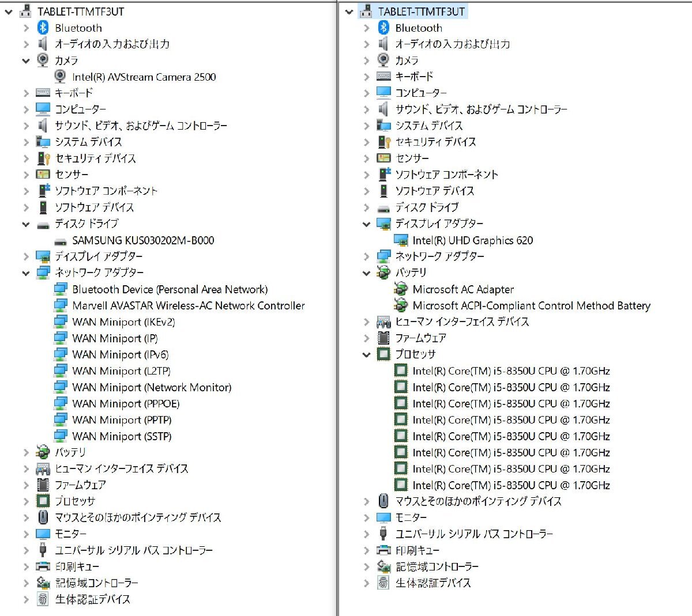Image resolution: width=692 pixels, height=616 pixels.
Task: Click the computer icon of left TABLET-TTMTF3UT root
Action: [25, 11]
